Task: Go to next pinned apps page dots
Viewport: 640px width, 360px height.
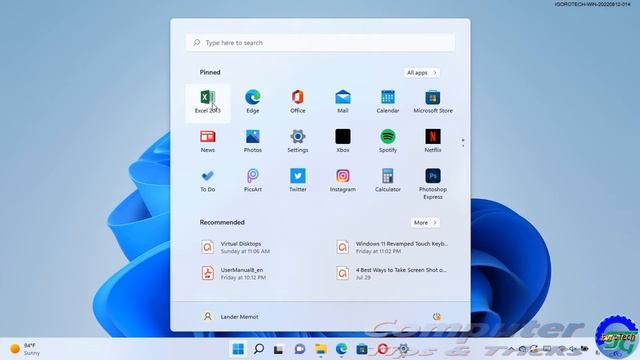Action: (463, 143)
